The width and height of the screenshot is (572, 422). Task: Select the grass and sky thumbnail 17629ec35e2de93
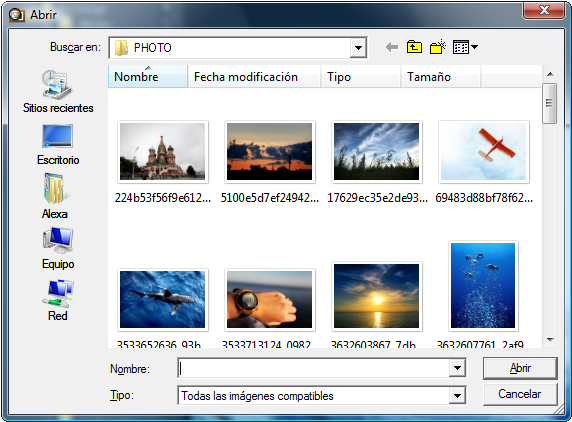376,152
